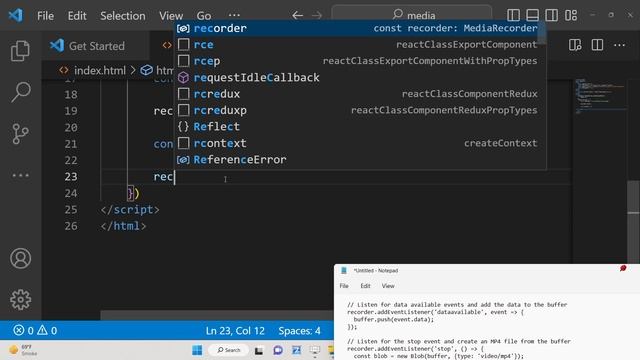This screenshot has width=640, height=360.
Task: Open the Windows Start menu
Action: click(197, 350)
